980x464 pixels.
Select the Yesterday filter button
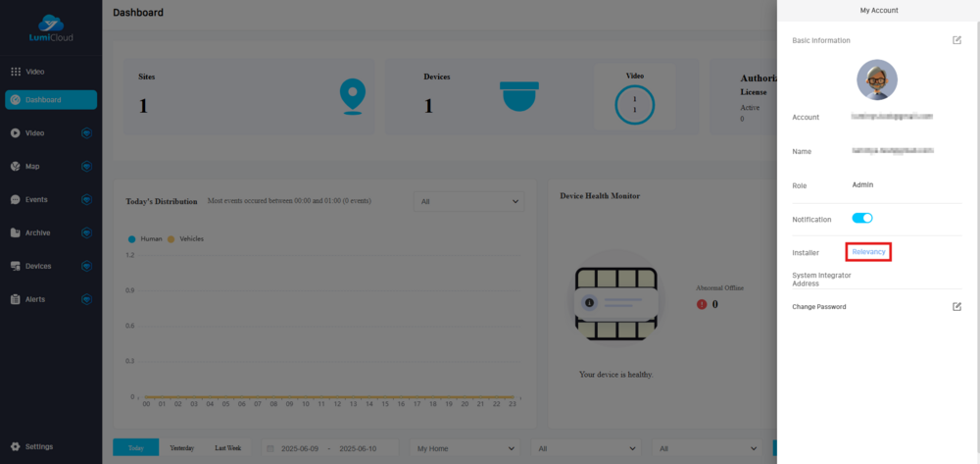(181, 448)
